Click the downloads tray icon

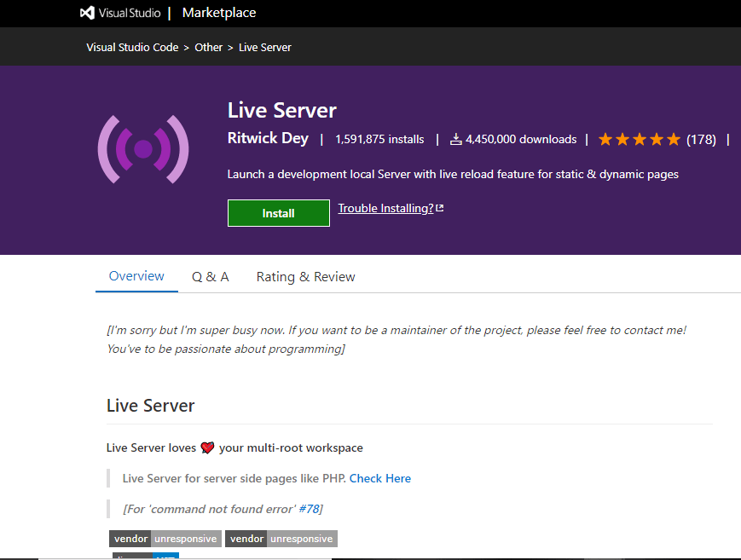pos(455,139)
